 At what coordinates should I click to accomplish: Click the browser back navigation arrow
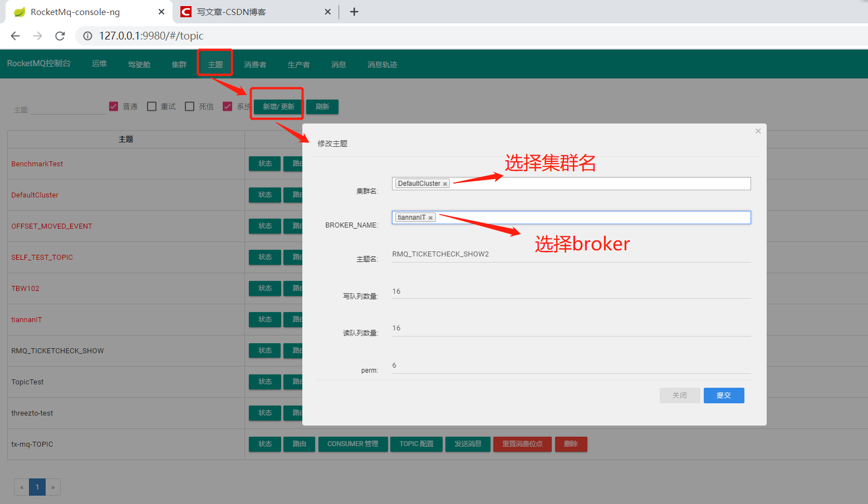14,36
